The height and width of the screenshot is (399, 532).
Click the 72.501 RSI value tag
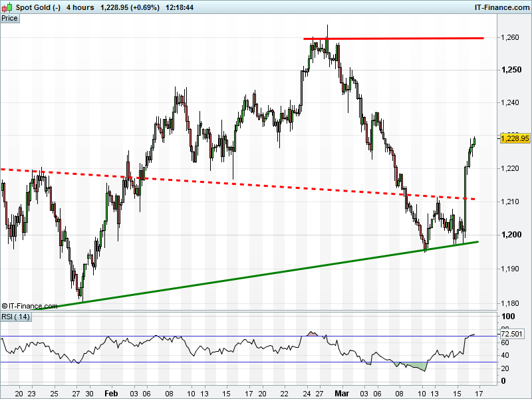[511, 334]
